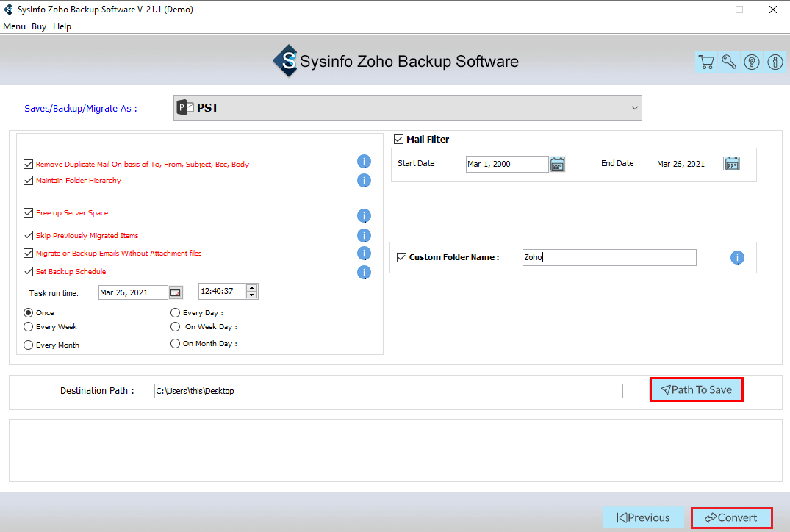Open the key activation icon
The height and width of the screenshot is (532, 790).
[x=729, y=62]
